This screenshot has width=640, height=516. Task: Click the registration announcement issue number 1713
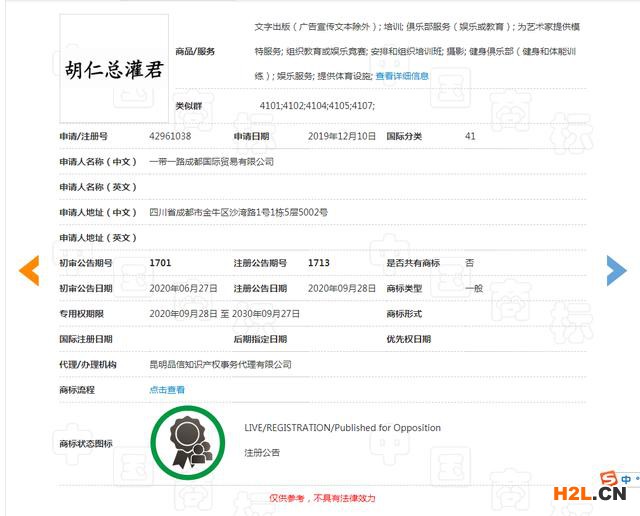pyautogui.click(x=319, y=263)
